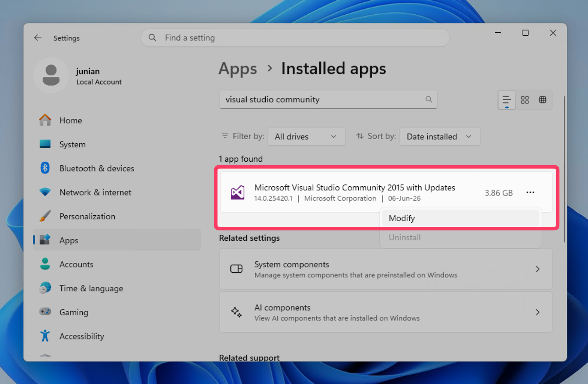This screenshot has width=588, height=384.
Task: Click the Microsoft Visual Studio Community 2015 title
Action: click(355, 187)
